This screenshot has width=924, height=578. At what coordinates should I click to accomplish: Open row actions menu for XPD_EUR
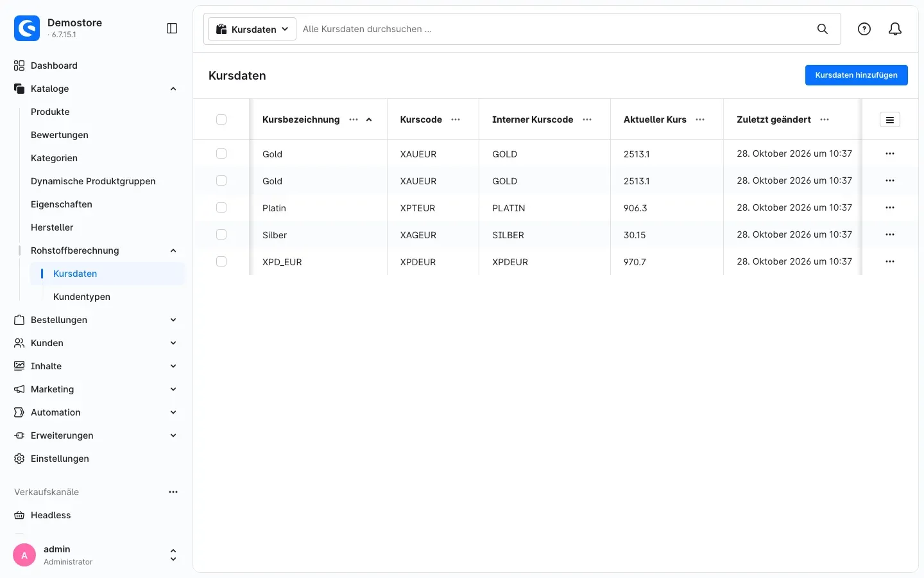[890, 261]
